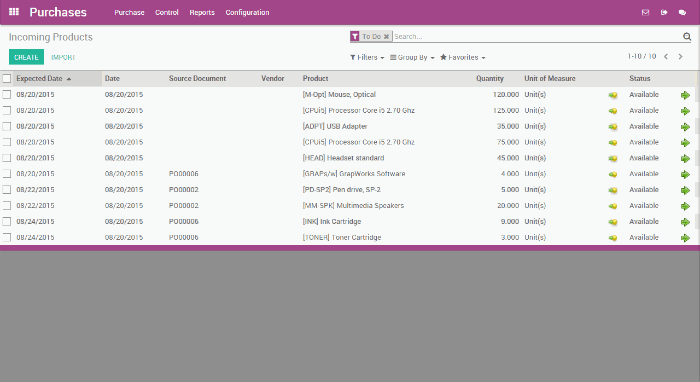700x382 pixels.
Task: Check the Ink Cartridge row checkbox
Action: 7,221
